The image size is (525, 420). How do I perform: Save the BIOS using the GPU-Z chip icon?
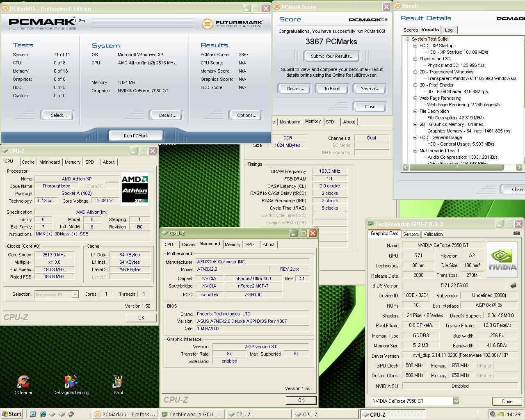(x=513, y=285)
